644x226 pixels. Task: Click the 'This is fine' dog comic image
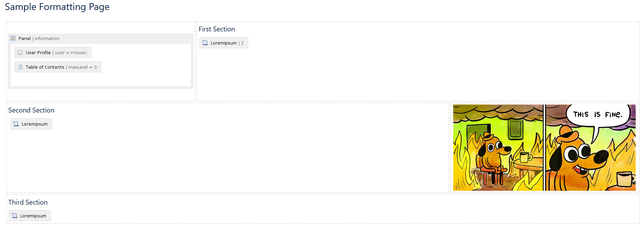(544, 148)
